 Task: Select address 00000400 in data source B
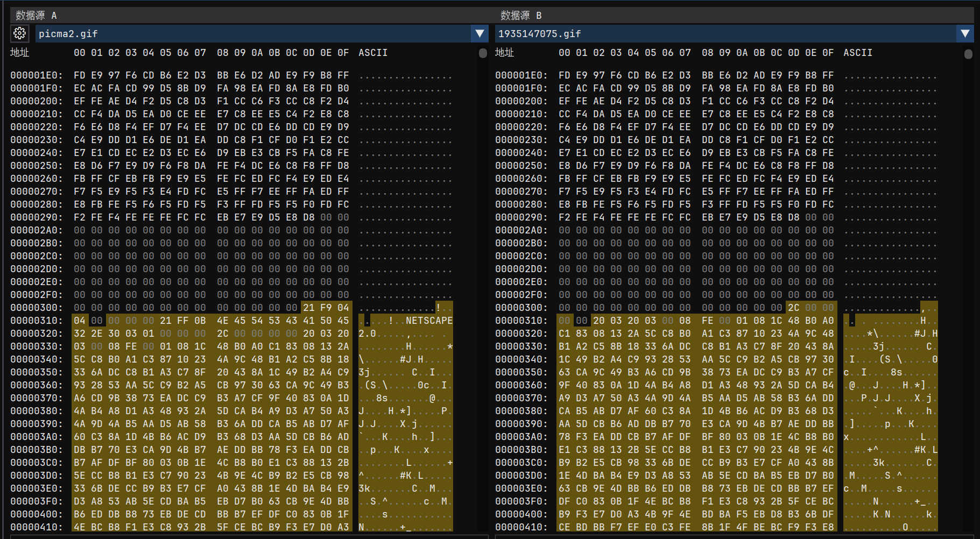(521, 514)
